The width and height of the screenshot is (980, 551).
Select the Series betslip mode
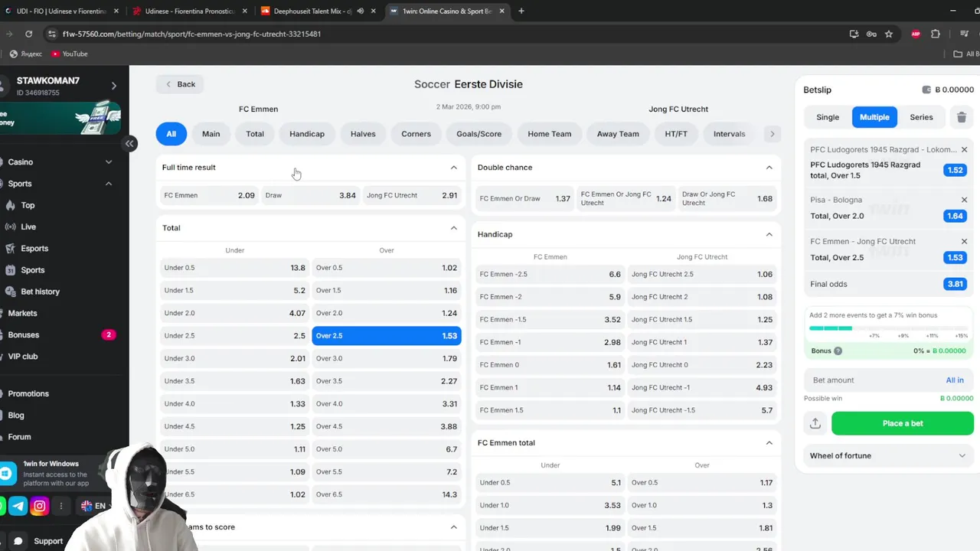point(921,117)
